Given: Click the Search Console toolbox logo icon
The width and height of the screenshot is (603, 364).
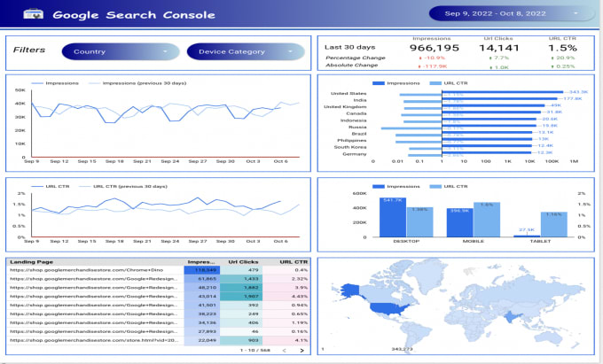Looking at the screenshot, I should coord(33,14).
